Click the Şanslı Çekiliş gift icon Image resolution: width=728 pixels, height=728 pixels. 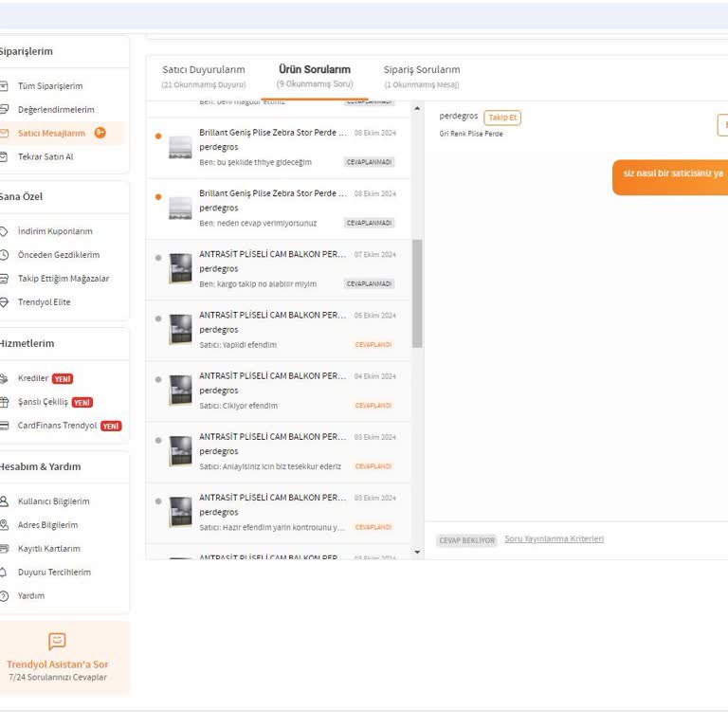[4, 402]
